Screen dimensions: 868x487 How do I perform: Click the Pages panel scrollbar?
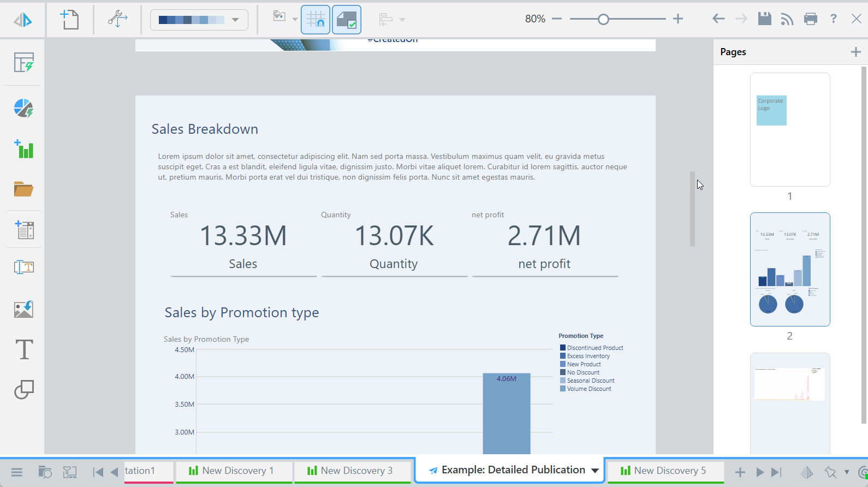(864, 245)
